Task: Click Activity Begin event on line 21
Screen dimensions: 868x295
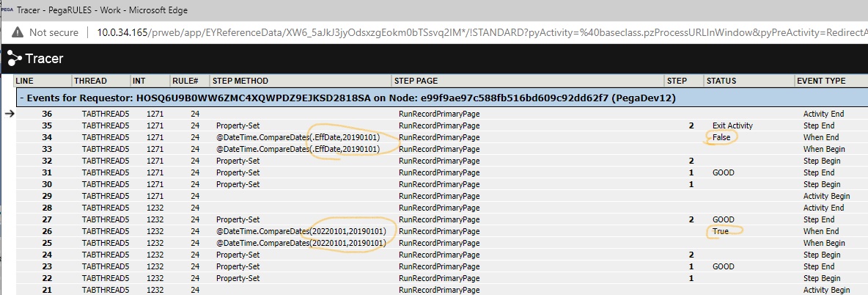Action: click(826, 290)
